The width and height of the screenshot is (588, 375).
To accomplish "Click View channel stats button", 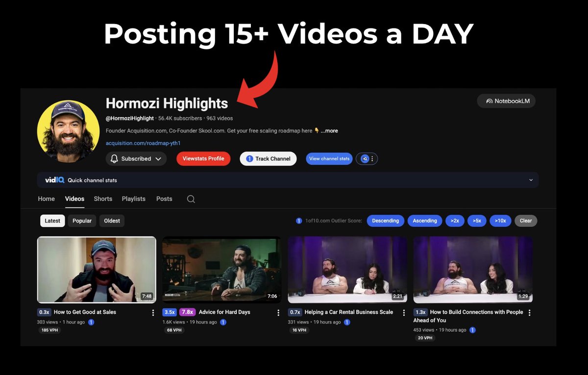I will coord(329,159).
